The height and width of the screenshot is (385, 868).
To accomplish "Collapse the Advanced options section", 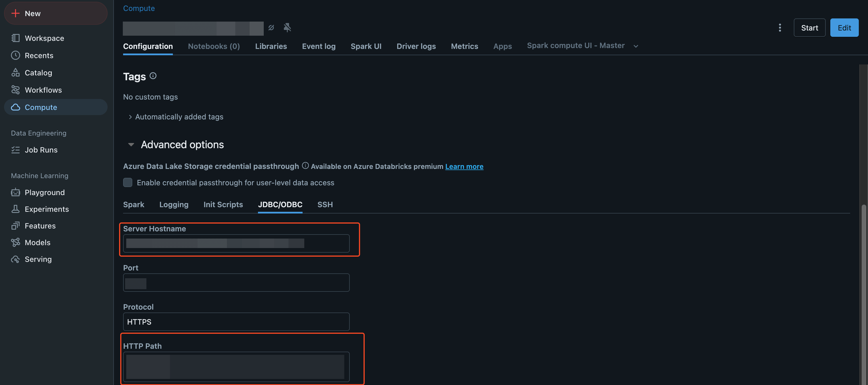I will click(131, 145).
